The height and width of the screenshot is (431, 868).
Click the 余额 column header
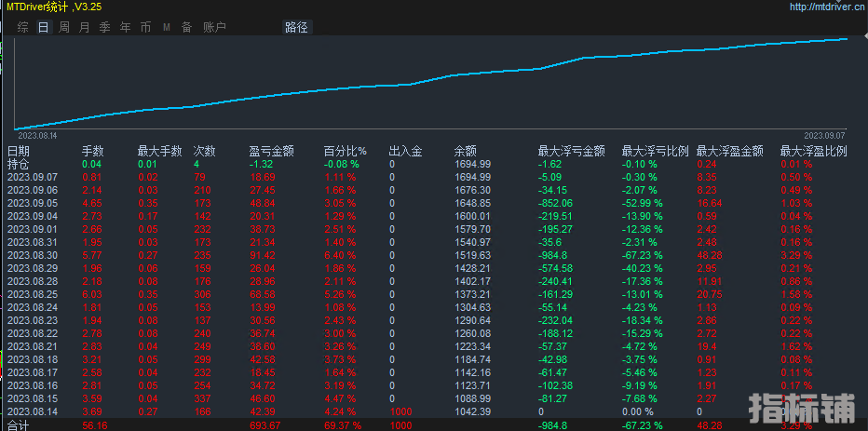pos(466,152)
